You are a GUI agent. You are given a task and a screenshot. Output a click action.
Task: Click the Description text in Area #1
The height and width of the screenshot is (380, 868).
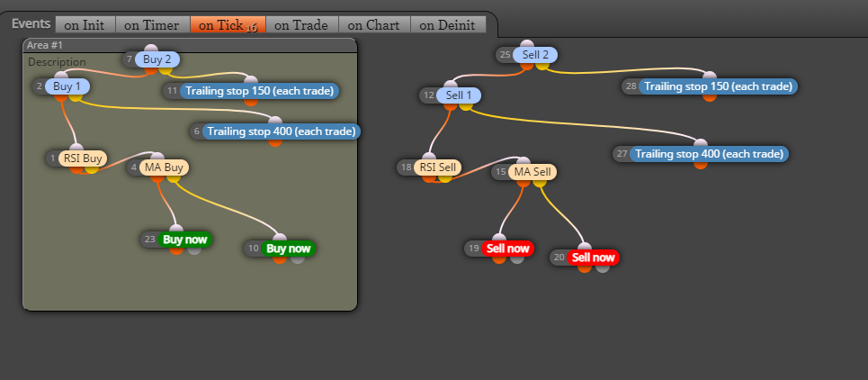point(57,62)
